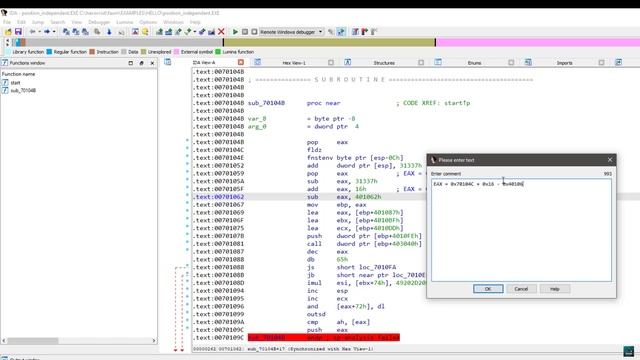Open the Jump menu
The image size is (640, 360).
tap(38, 22)
